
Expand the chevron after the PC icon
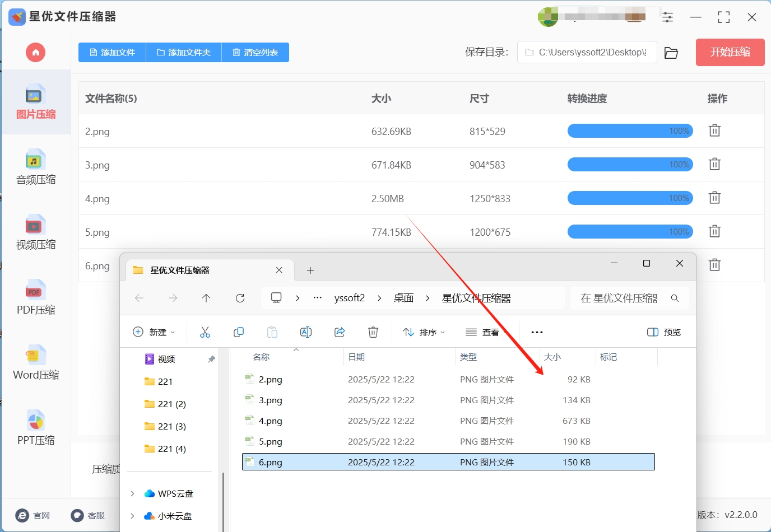(298, 298)
